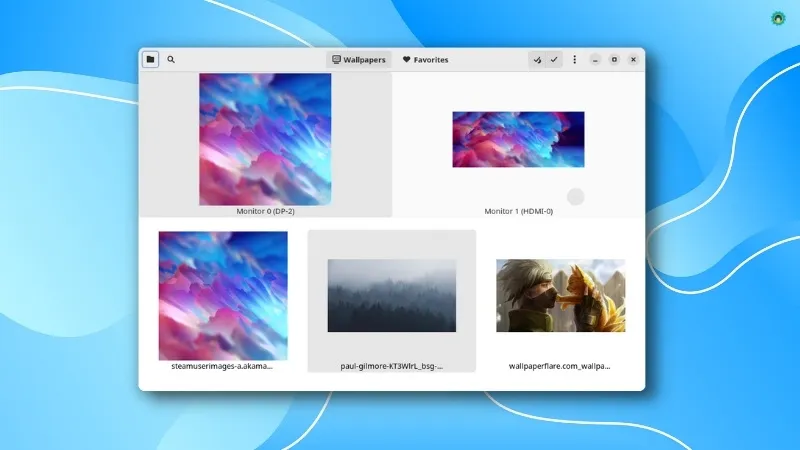
Task: Click the avatar icon in desktop corner
Action: pos(779,18)
